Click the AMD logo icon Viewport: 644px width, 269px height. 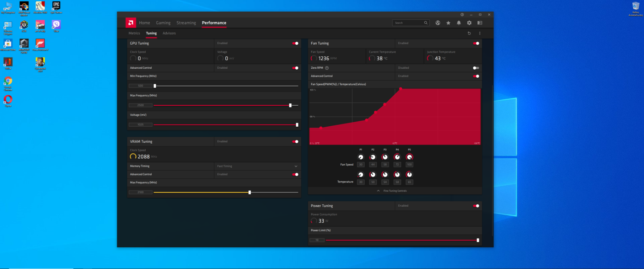130,23
